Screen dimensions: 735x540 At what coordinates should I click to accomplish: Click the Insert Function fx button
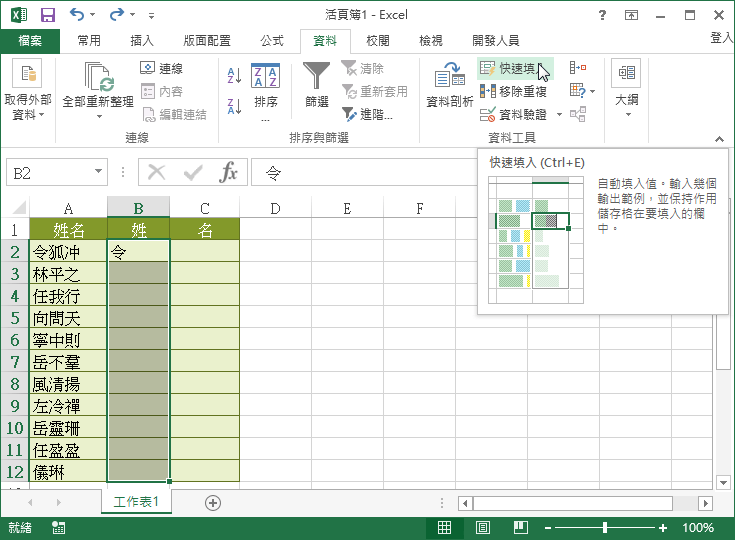tap(228, 172)
